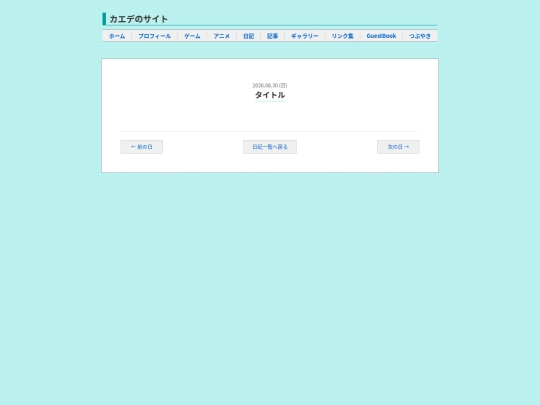
Task: Go to previous day with ← 前の日
Action: tap(142, 147)
